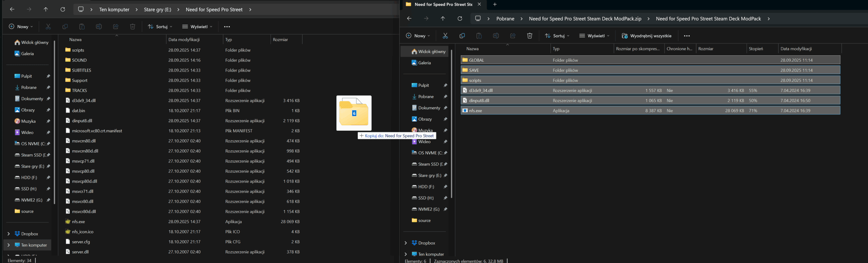The height and width of the screenshot is (263, 868).
Task: Open Stare gry (E:) in left sidebar
Action: [32, 166]
